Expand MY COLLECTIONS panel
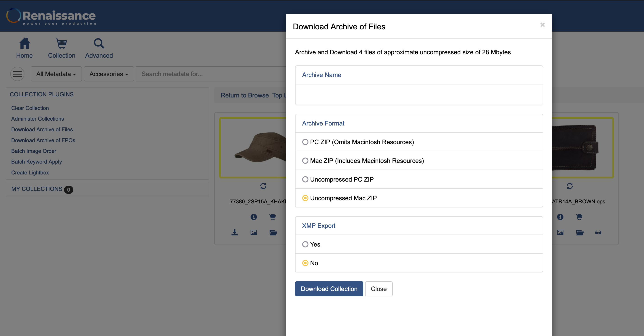Image resolution: width=644 pixels, height=336 pixels. pyautogui.click(x=37, y=189)
